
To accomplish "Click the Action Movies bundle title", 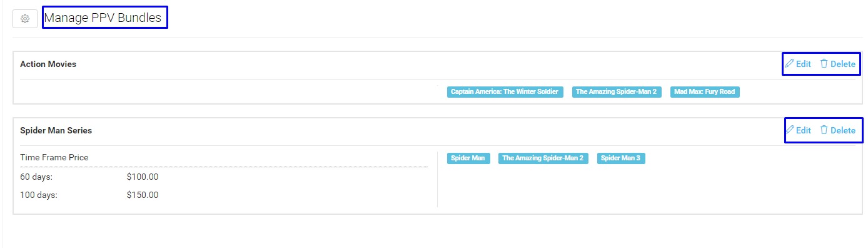I will tap(48, 64).
